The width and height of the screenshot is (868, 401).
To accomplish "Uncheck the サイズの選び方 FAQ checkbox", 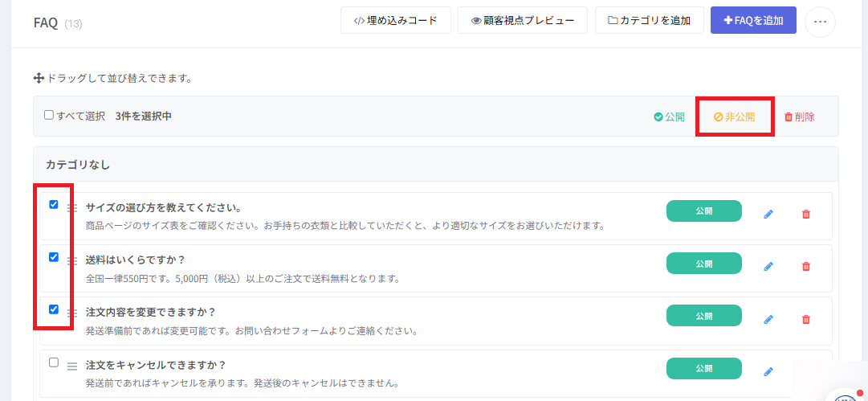I will pos(54,204).
